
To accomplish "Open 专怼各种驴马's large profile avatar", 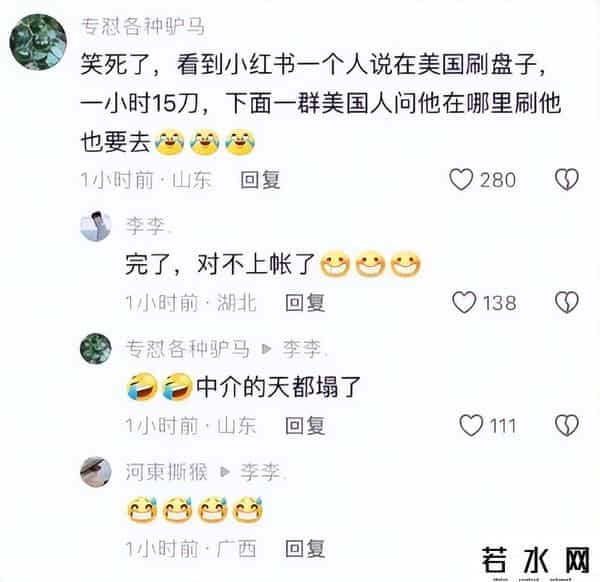I will [x=38, y=42].
